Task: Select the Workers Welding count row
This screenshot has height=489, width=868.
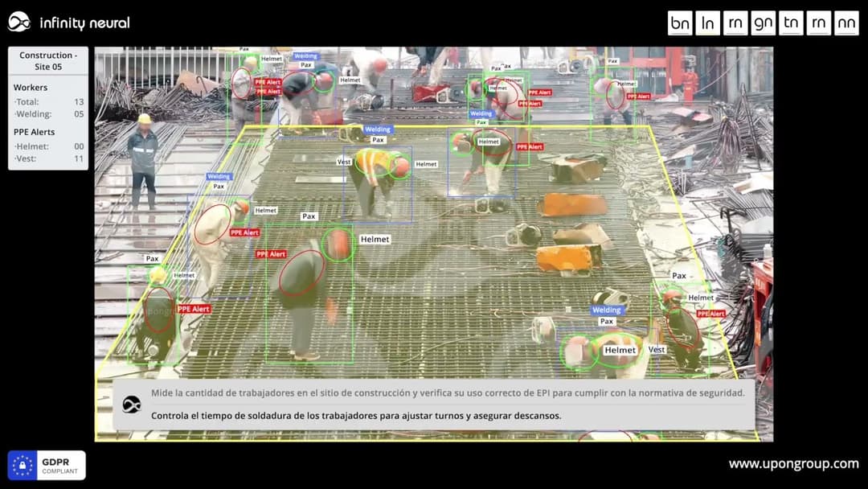Action: pos(49,114)
